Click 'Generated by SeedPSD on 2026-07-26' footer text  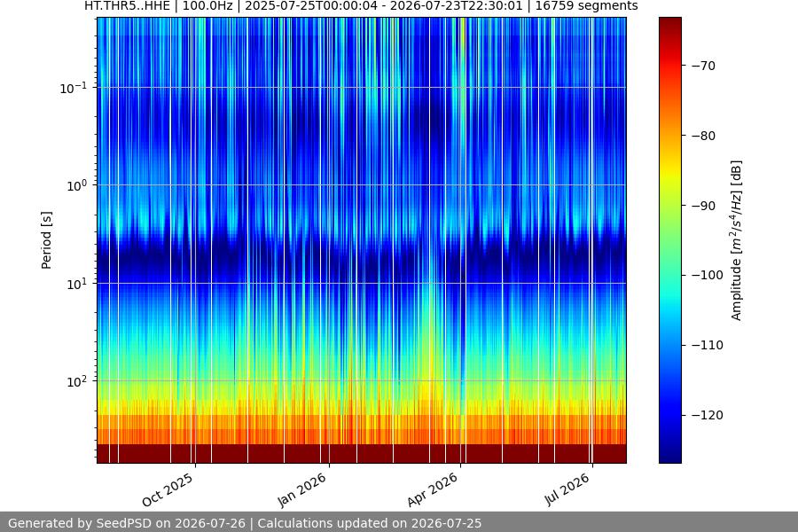127,523
